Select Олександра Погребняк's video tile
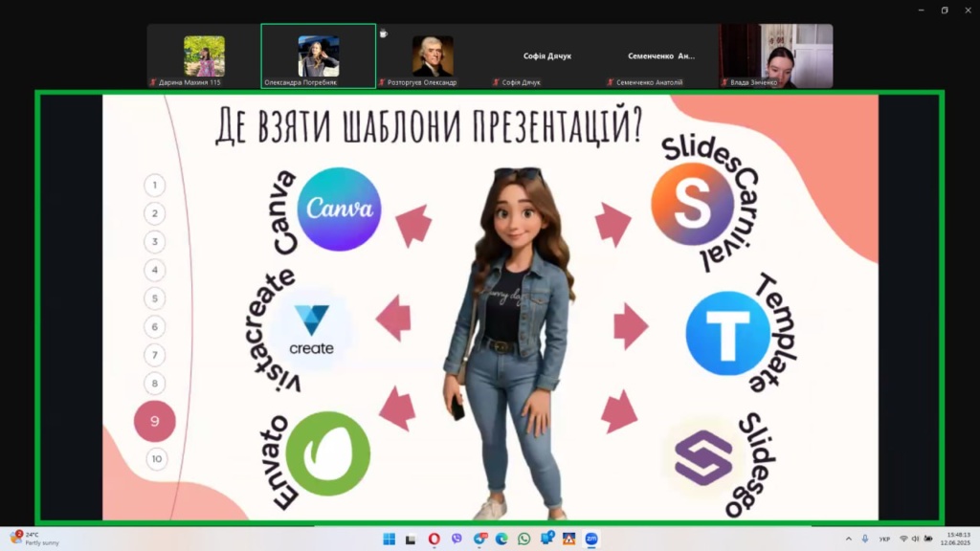 (318, 56)
